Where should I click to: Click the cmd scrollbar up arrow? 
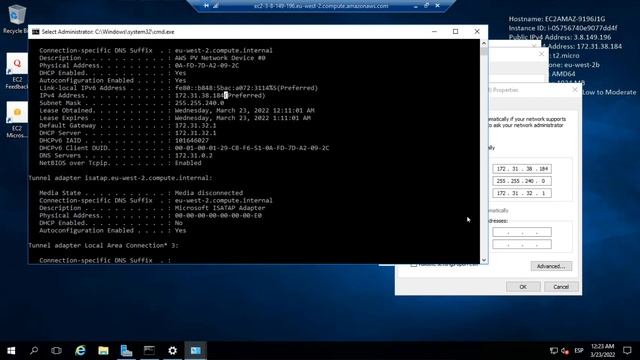(484, 43)
